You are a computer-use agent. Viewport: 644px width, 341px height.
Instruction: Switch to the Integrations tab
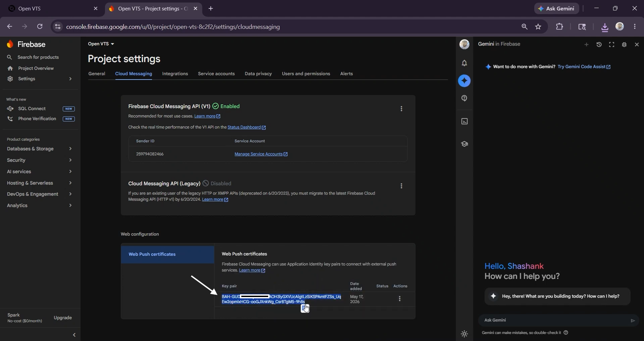pyautogui.click(x=175, y=74)
